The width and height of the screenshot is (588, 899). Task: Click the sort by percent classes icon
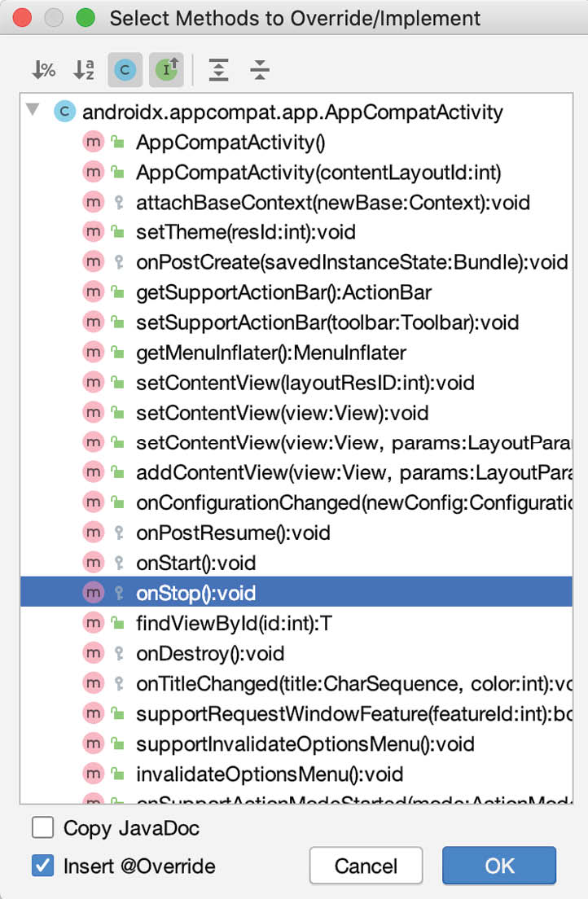click(x=43, y=70)
